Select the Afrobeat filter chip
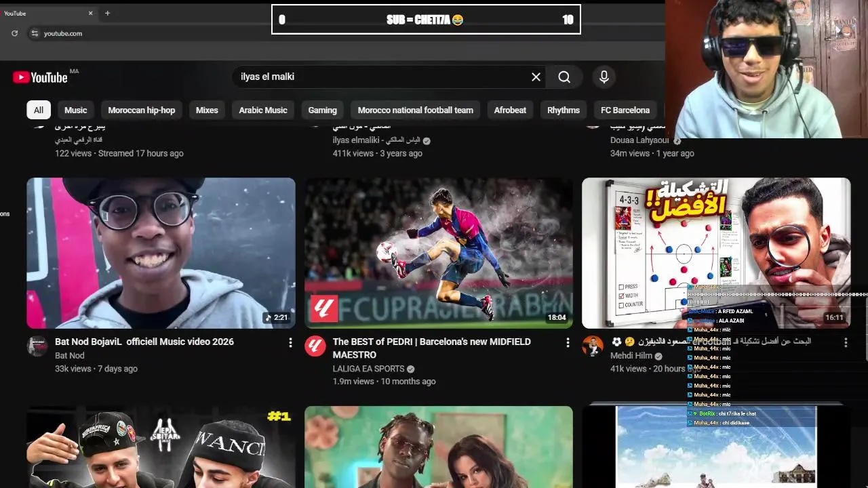This screenshot has width=868, height=488. coord(510,110)
